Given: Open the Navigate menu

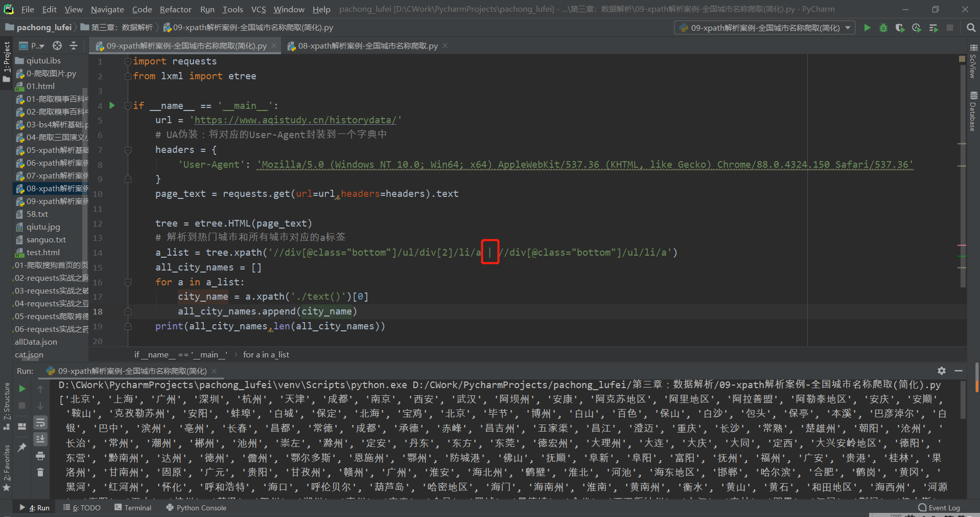Looking at the screenshot, I should click(107, 9).
